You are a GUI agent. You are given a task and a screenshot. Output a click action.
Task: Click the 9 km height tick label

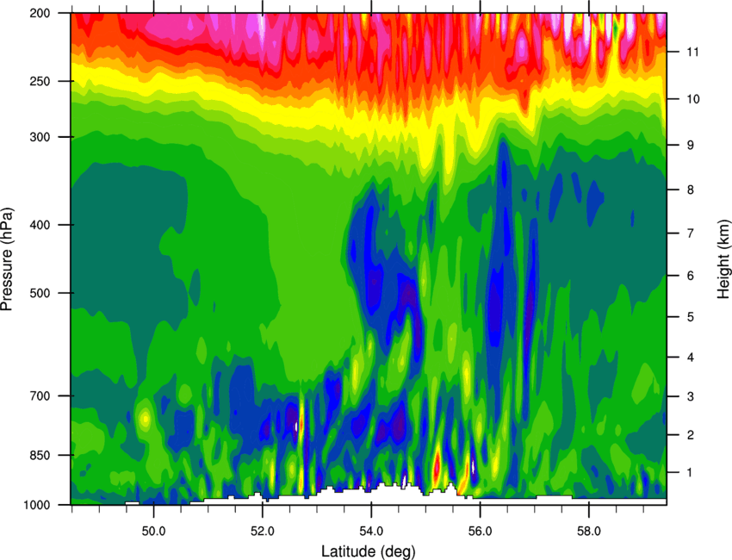tap(691, 146)
